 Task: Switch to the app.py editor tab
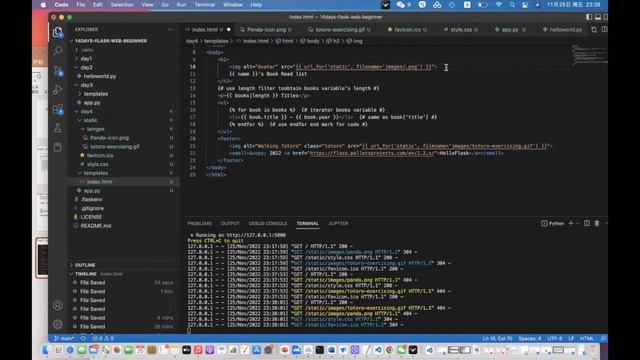pyautogui.click(x=510, y=29)
